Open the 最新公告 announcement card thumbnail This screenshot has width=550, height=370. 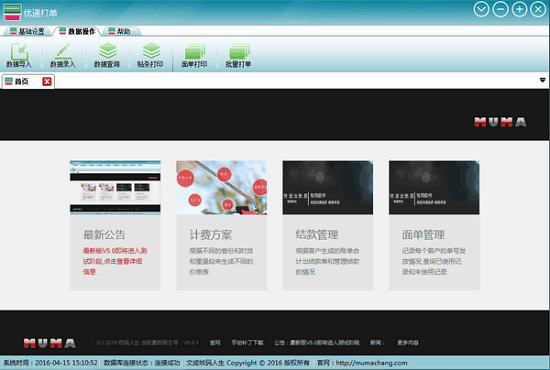115,187
